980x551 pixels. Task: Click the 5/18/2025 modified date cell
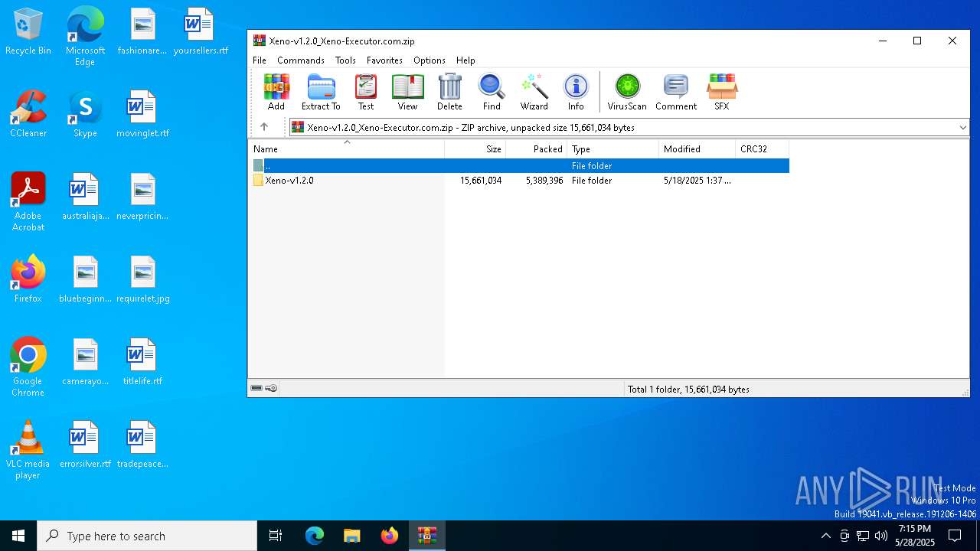pos(697,181)
